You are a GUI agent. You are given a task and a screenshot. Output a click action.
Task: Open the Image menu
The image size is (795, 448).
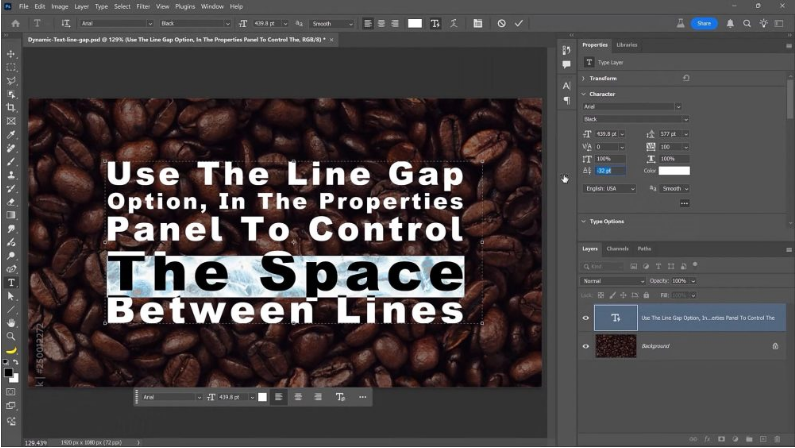point(59,7)
